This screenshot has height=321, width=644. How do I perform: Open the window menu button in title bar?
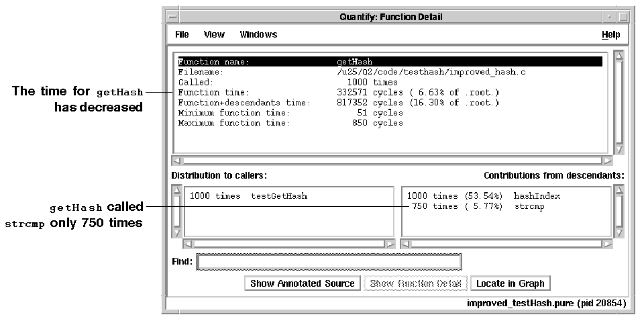point(173,17)
